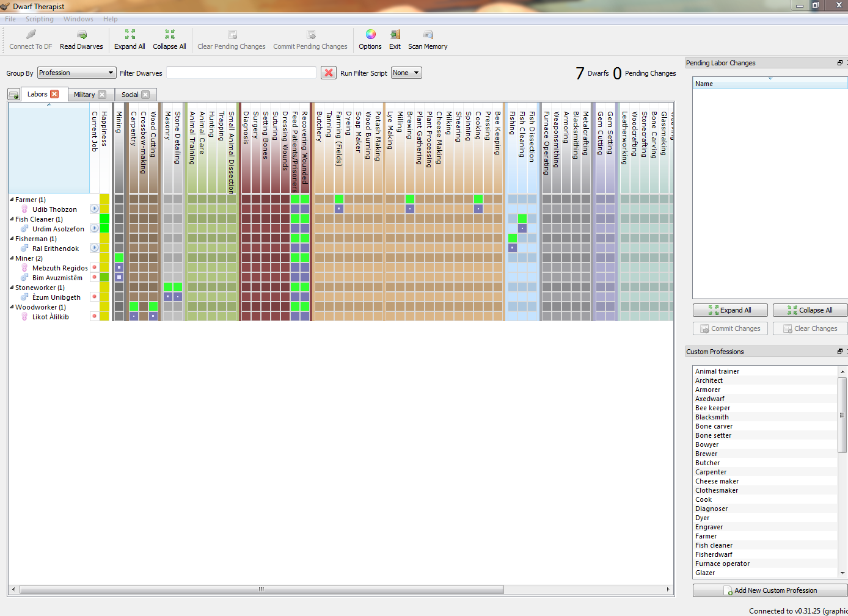Open the File menu
The image size is (848, 616).
click(x=10, y=19)
